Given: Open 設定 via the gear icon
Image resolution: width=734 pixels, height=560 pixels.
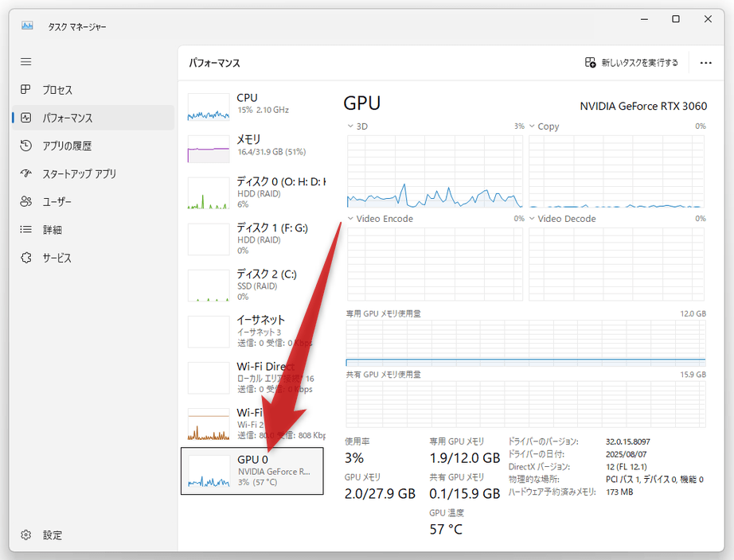Looking at the screenshot, I should (26, 535).
